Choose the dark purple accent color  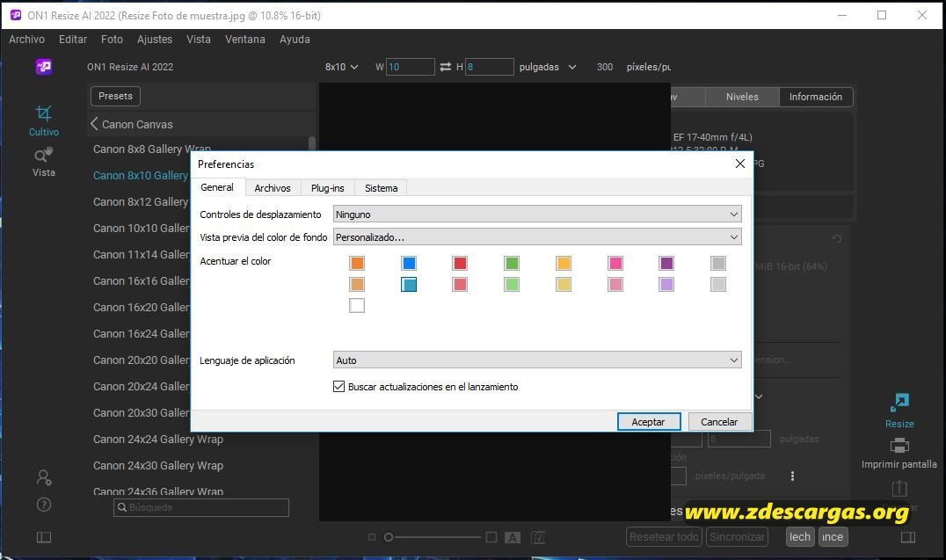(666, 263)
